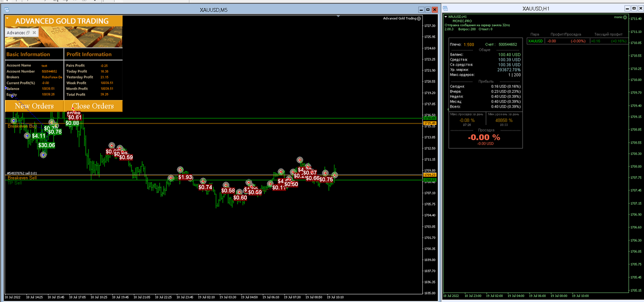Click the Текущий профит column header
The image size is (644, 302).
click(x=608, y=34)
